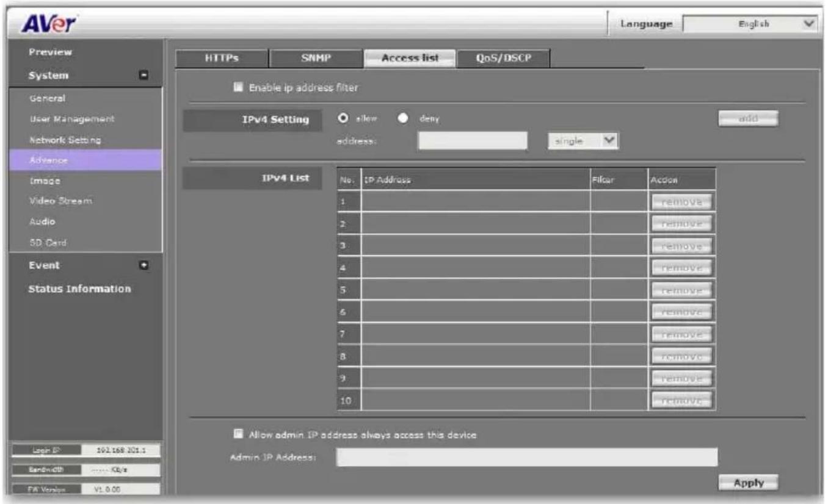The image size is (828, 504).
Task: Remove entry number 2 from IPv4 list
Action: [681, 224]
